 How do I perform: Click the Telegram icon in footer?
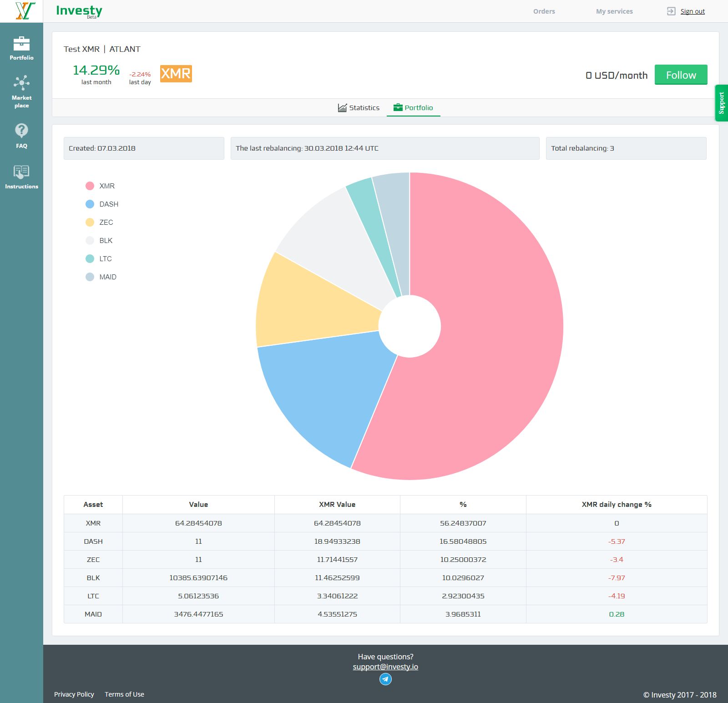pos(385,679)
